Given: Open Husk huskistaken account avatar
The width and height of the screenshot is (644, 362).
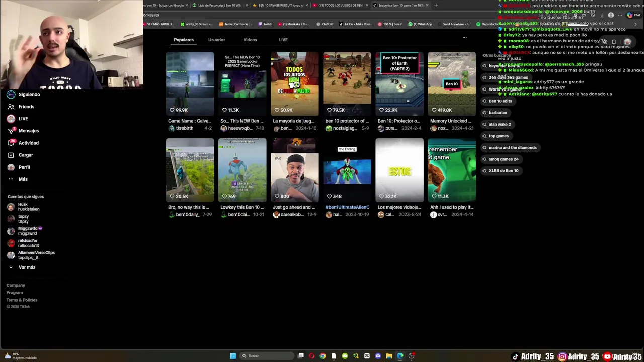Looking at the screenshot, I should point(11,207).
